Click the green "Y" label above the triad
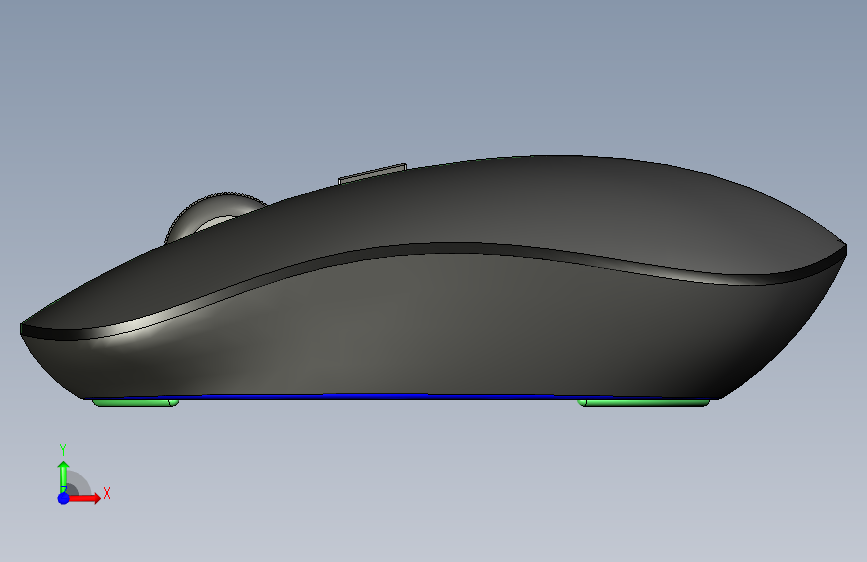This screenshot has width=867, height=562. (x=63, y=450)
